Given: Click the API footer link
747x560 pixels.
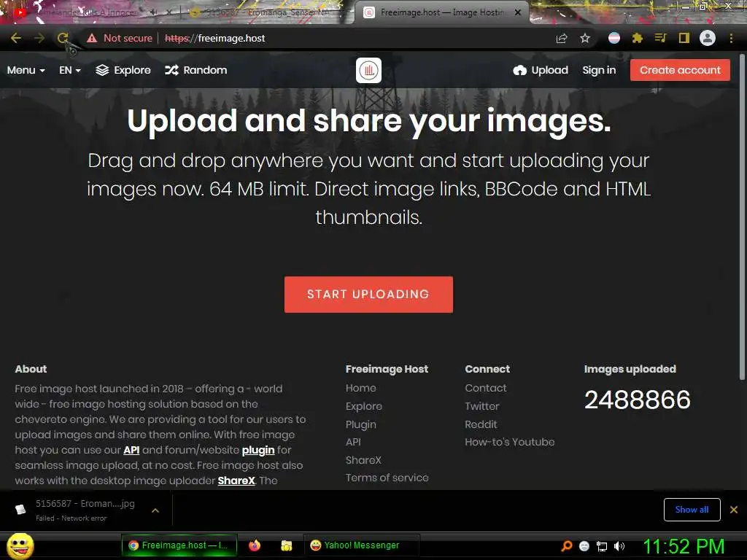Looking at the screenshot, I should click(x=353, y=442).
